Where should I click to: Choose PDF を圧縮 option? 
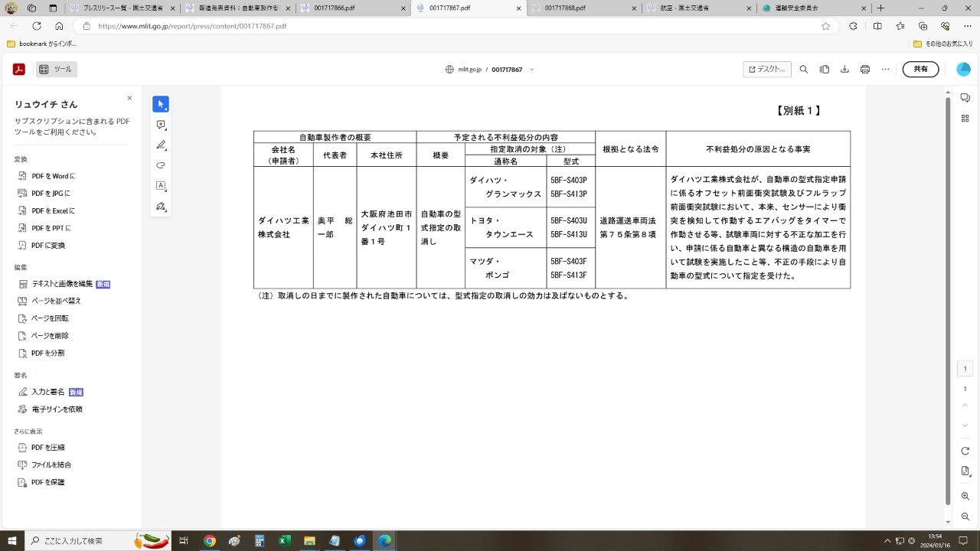[42, 448]
